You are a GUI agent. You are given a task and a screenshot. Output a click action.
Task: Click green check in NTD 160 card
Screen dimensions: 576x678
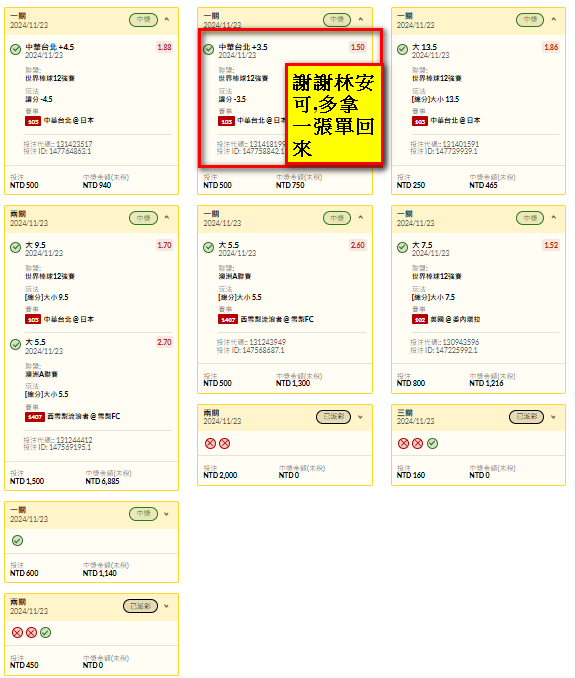(x=432, y=443)
